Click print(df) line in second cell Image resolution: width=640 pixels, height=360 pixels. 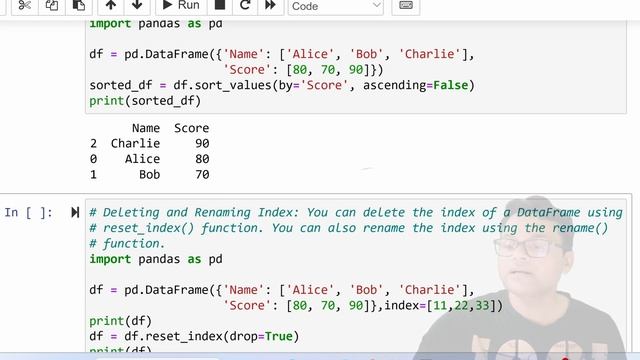(120, 321)
